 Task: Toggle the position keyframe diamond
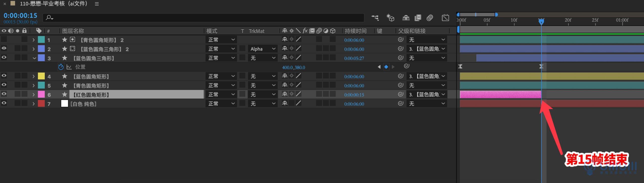pyautogui.click(x=386, y=67)
